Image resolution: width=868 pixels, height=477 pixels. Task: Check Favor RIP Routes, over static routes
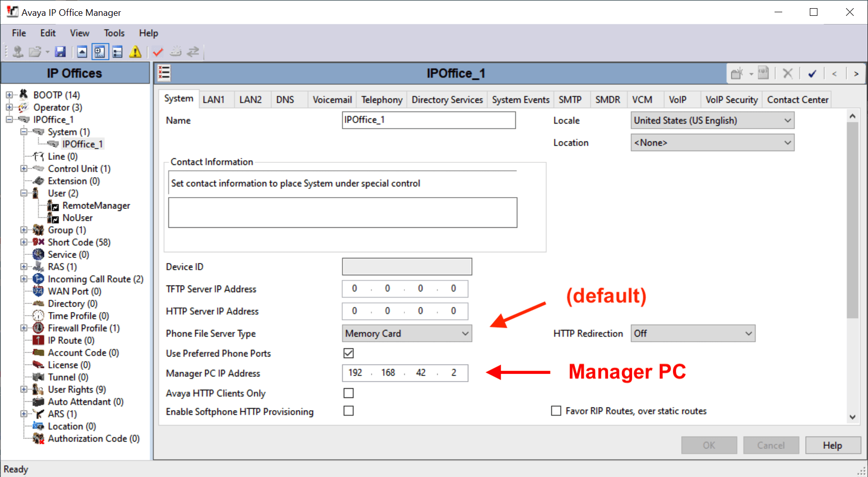coord(556,411)
